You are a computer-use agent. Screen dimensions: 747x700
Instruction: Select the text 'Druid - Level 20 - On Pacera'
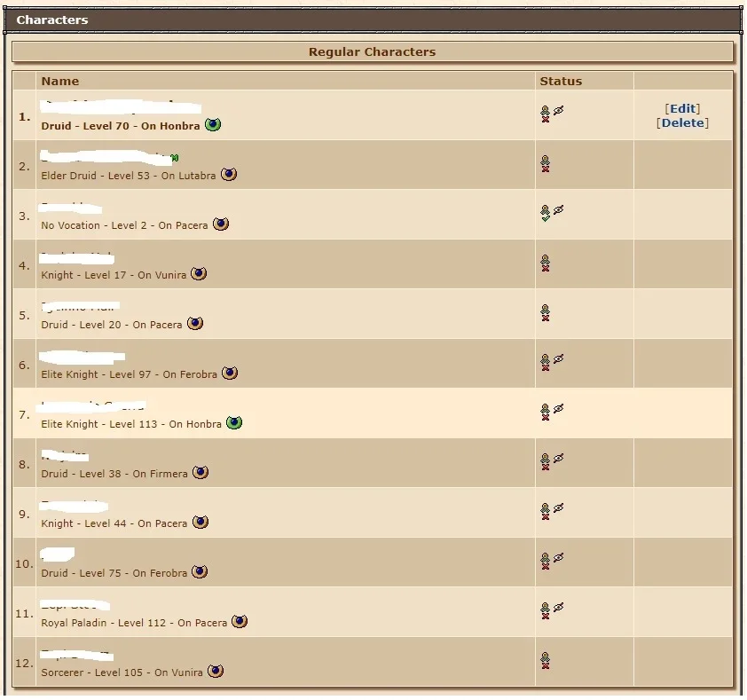pyautogui.click(x=112, y=325)
